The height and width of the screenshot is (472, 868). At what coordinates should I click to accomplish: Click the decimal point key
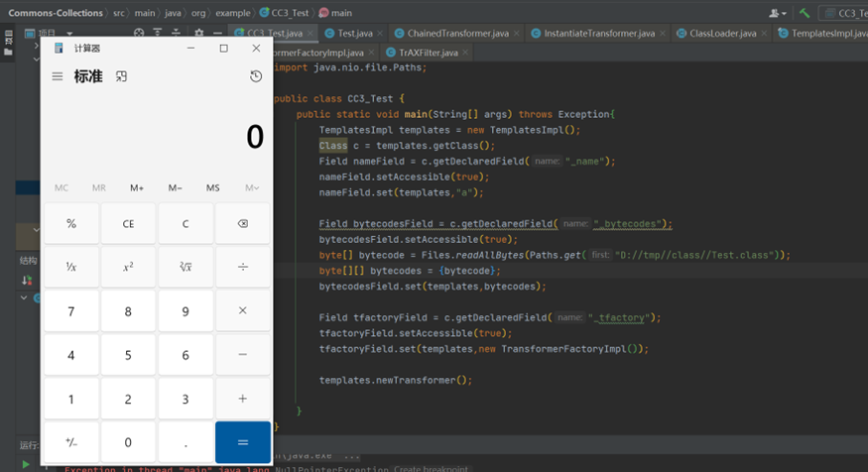186,442
